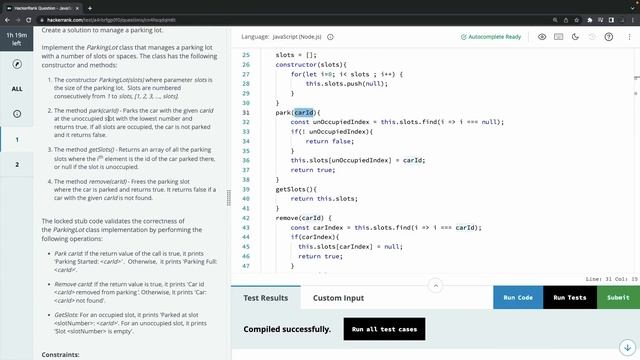Screen dimensions: 640x360
Task: Click the Run Code button
Action: click(x=518, y=298)
